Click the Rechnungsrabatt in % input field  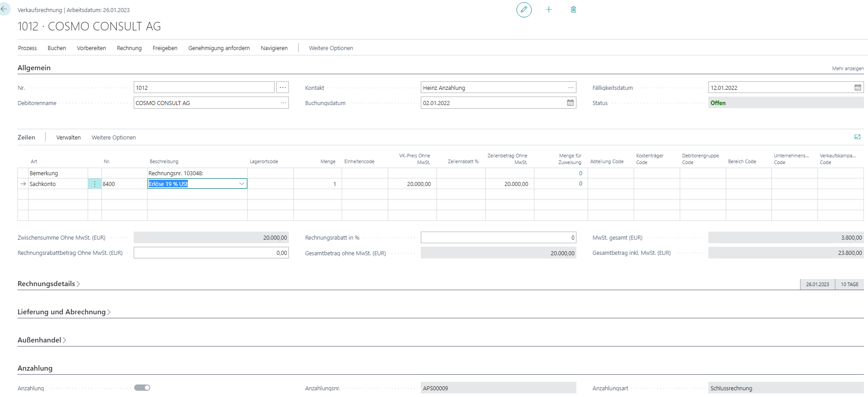tap(498, 238)
